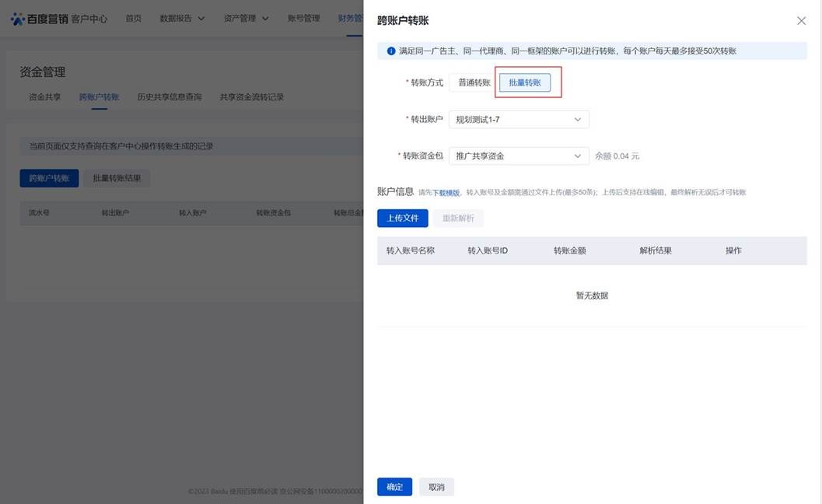
Task: Click the 批量转账结果 button
Action: 117,179
